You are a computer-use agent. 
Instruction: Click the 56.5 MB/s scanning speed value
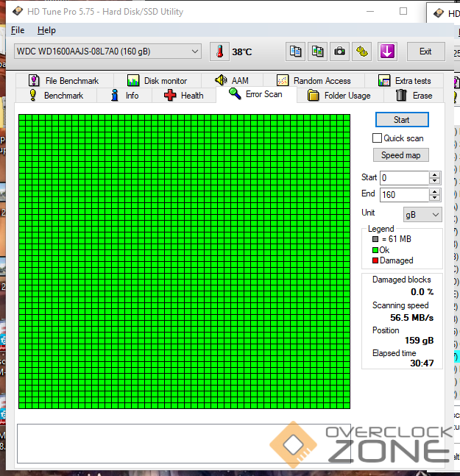coord(411,318)
